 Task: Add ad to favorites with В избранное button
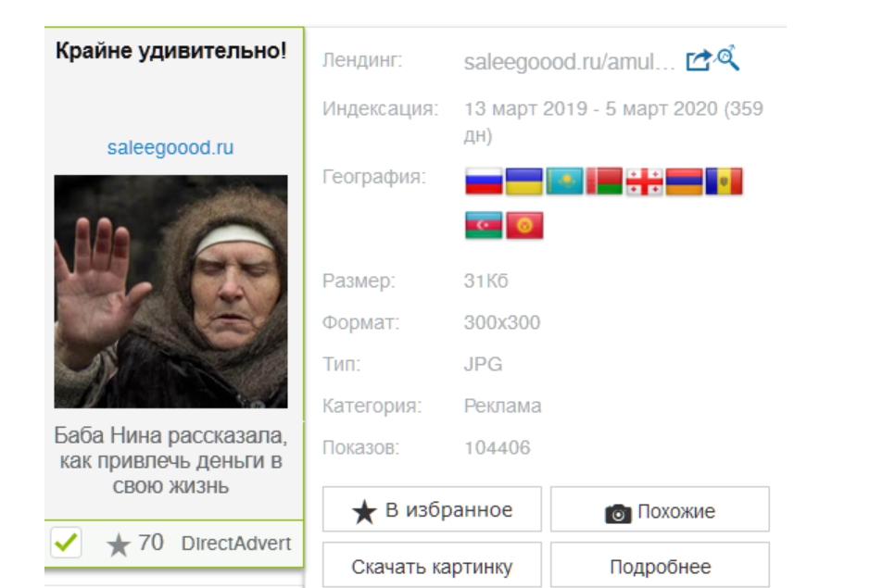pos(432,509)
